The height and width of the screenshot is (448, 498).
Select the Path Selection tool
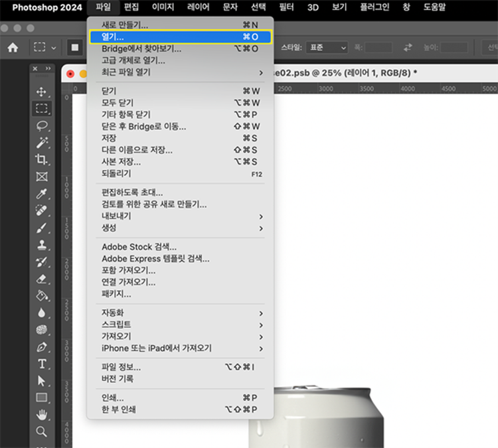coord(42,381)
